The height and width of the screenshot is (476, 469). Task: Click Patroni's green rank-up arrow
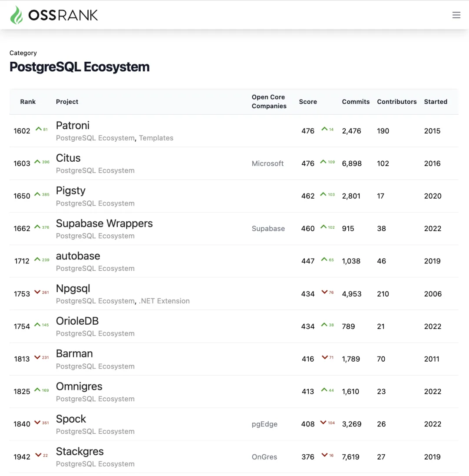click(x=39, y=129)
